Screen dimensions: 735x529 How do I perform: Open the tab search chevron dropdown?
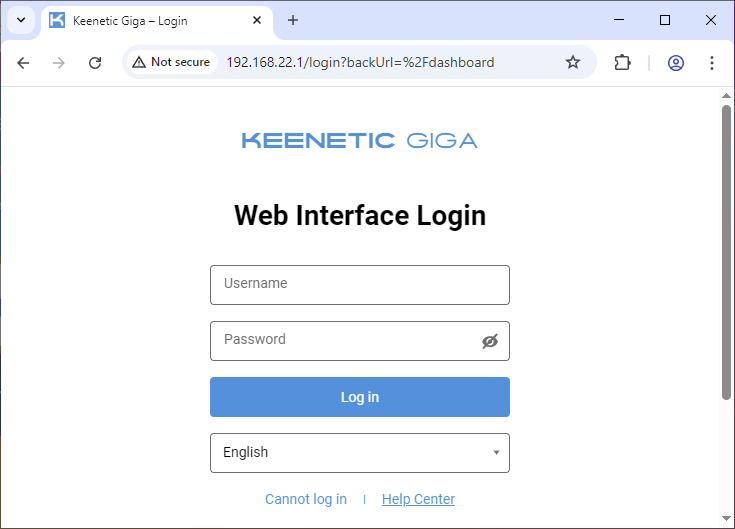pyautogui.click(x=20, y=21)
